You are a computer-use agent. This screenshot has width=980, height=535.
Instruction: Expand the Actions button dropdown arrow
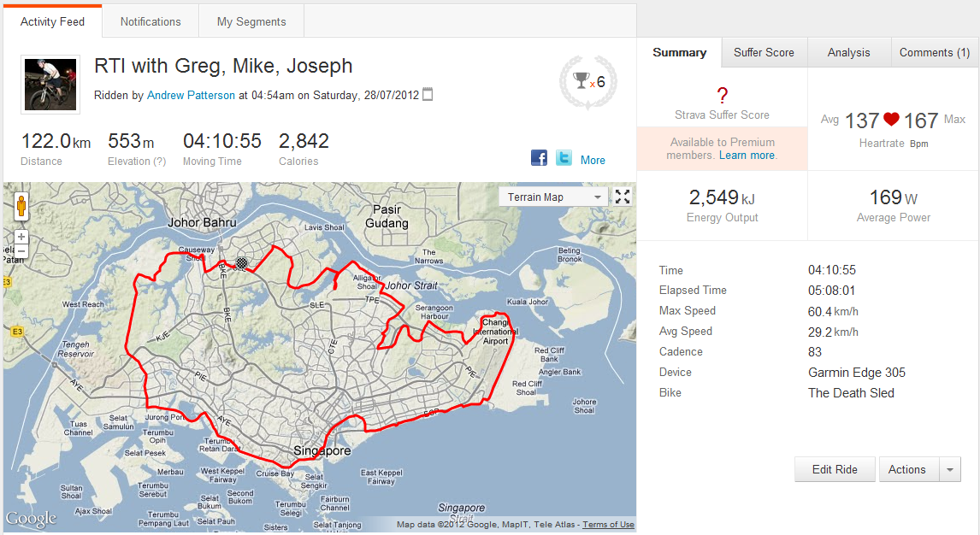tap(949, 469)
